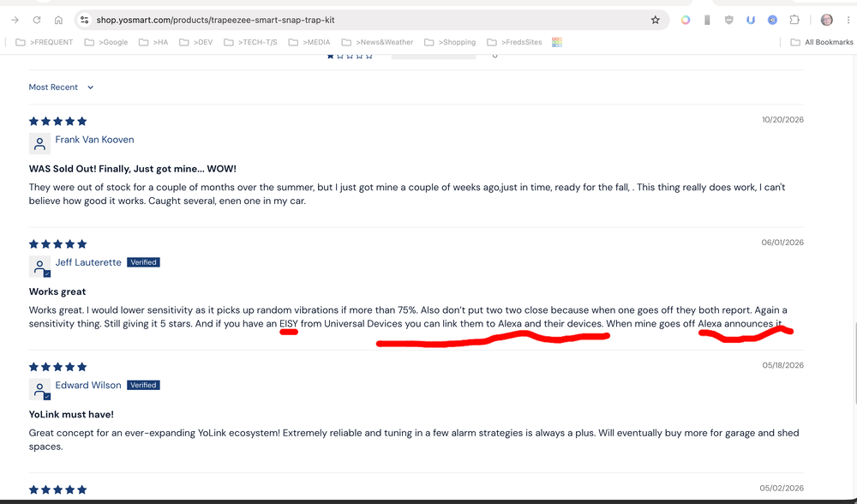The height and width of the screenshot is (504, 857).
Task: Open site information icon in address bar
Action: point(84,21)
